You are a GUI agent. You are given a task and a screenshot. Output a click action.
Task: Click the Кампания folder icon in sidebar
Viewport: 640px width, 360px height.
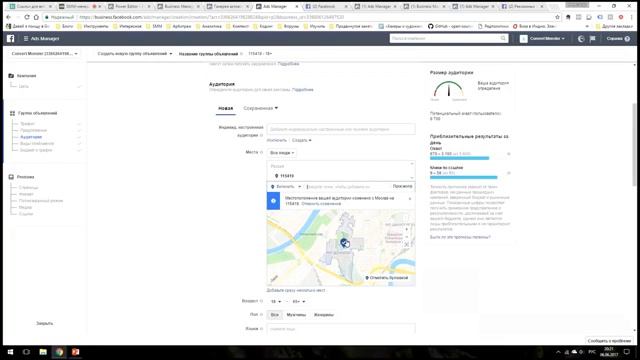(x=11, y=76)
